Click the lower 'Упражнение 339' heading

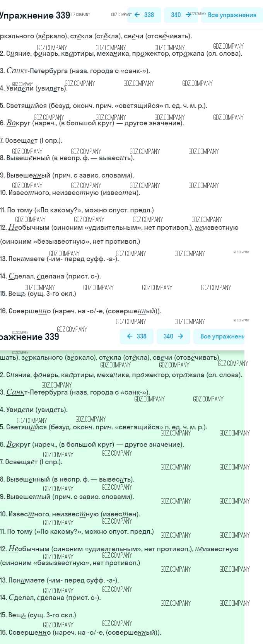[29, 337]
